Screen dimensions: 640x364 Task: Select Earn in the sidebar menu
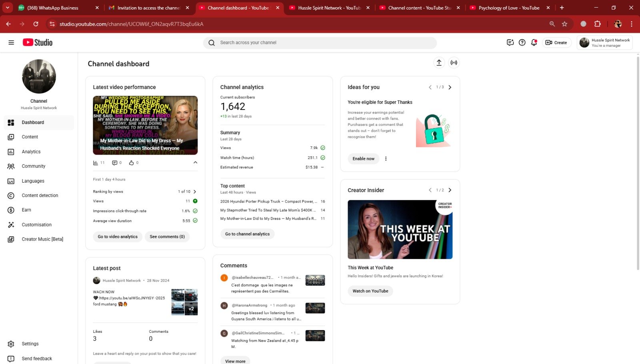(26, 210)
